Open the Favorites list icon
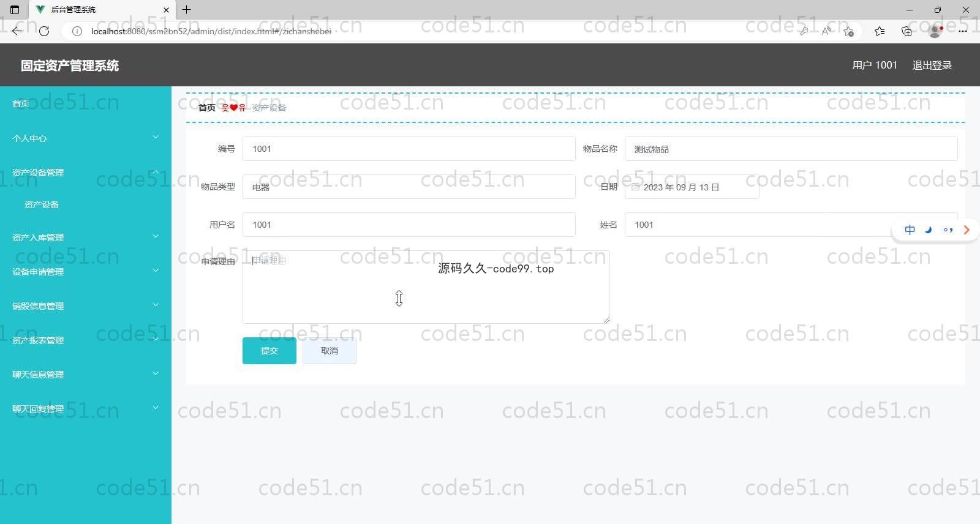The width and height of the screenshot is (980, 524). [x=880, y=31]
